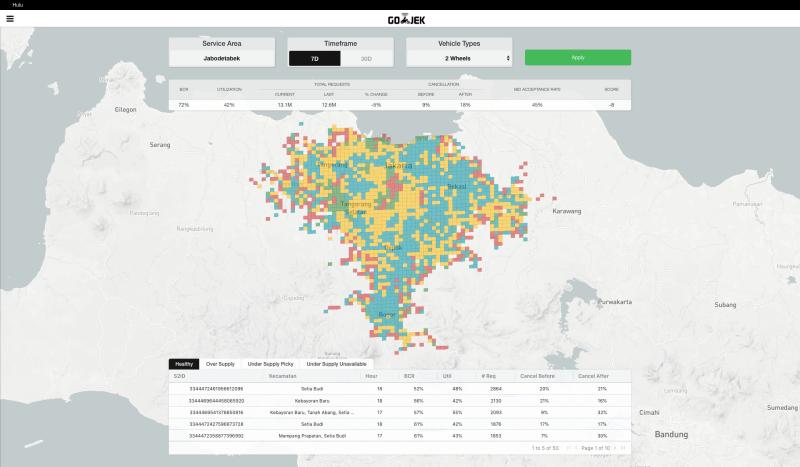Viewport: 800px width, 467px height.
Task: Click the 72% BCR summary value
Action: [184, 105]
